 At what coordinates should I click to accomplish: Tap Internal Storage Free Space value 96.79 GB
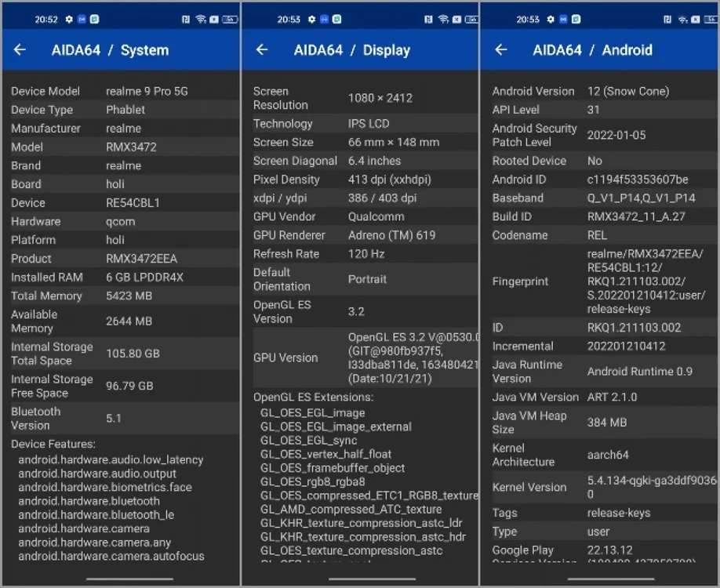(129, 386)
